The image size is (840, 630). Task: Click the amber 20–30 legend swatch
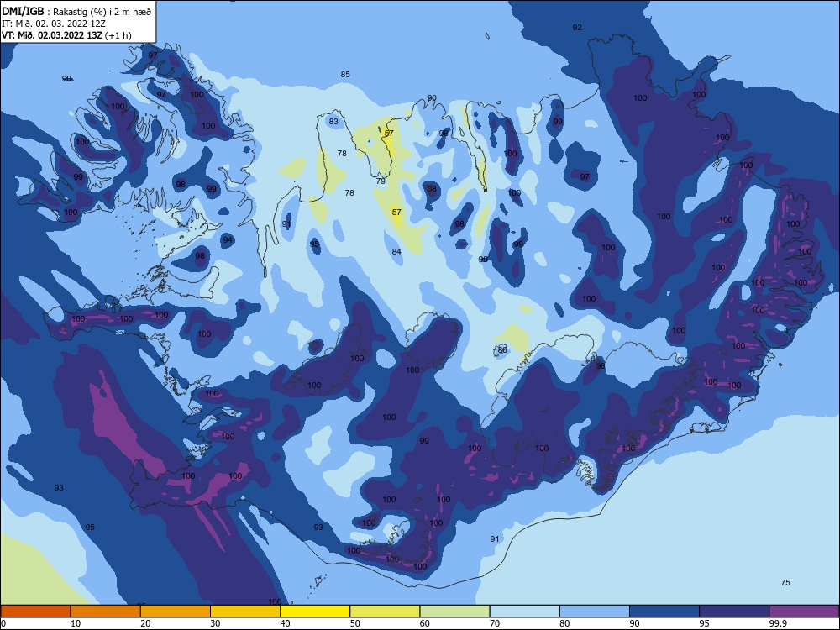176,612
